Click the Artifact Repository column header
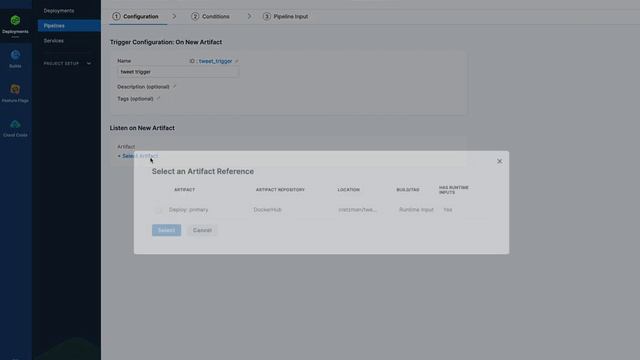This screenshot has width=640, height=360. click(280, 190)
